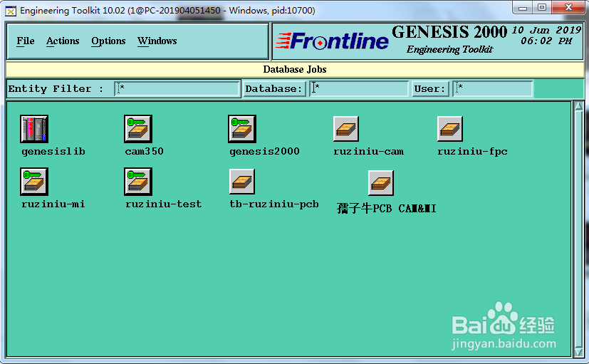Click the Engineering Toolkit title bar icon
Image resolution: width=589 pixels, height=364 pixels.
click(x=11, y=11)
